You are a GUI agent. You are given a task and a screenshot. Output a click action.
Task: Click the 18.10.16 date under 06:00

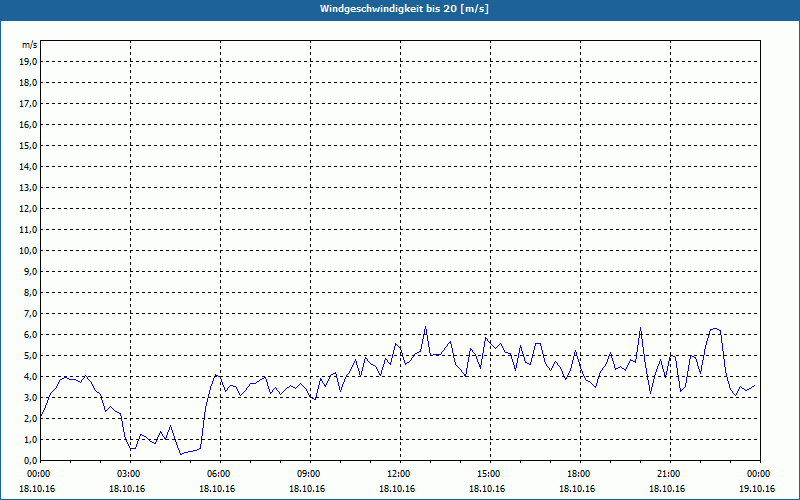coord(217,488)
